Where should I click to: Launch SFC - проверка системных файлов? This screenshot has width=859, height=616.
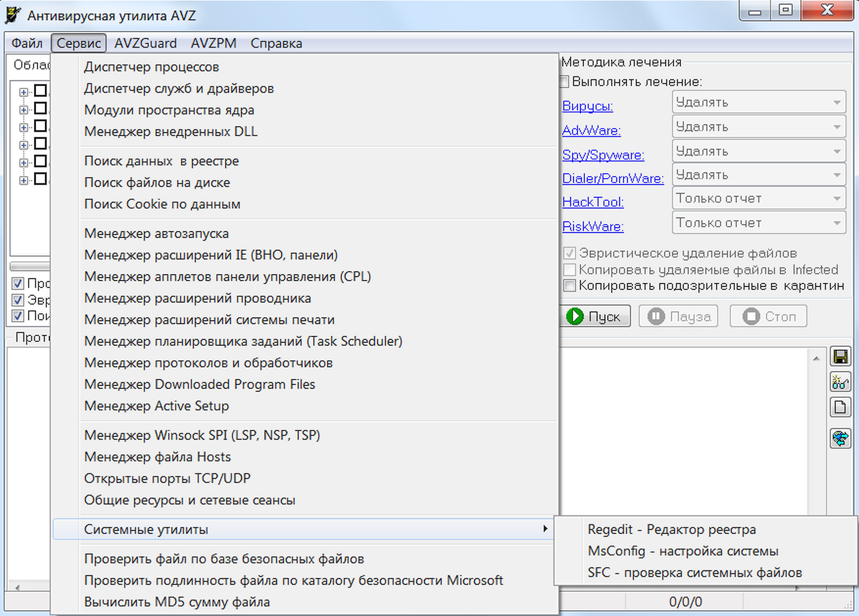click(x=706, y=572)
